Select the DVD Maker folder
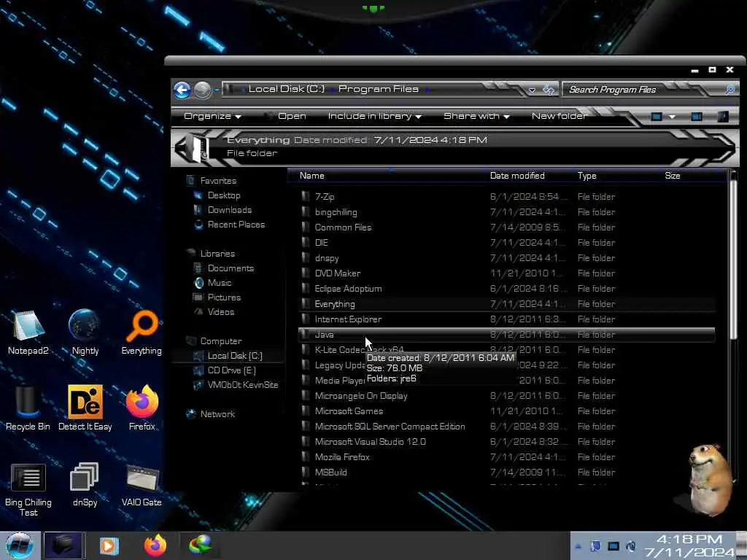This screenshot has width=747, height=560. coord(337,273)
